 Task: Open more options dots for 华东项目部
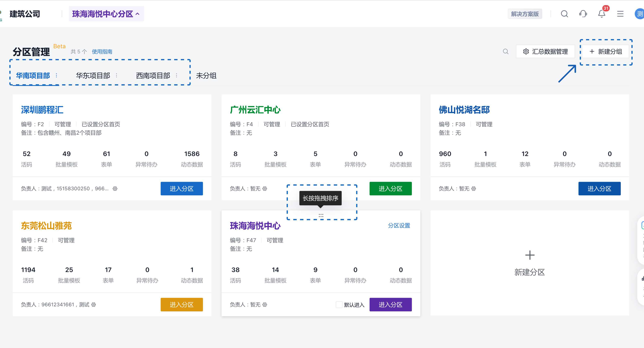pyautogui.click(x=116, y=75)
